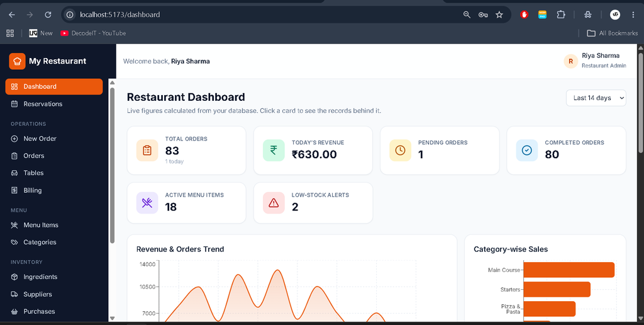Image resolution: width=644 pixels, height=325 pixels.
Task: Open Dashboard in the sidebar
Action: click(54, 86)
